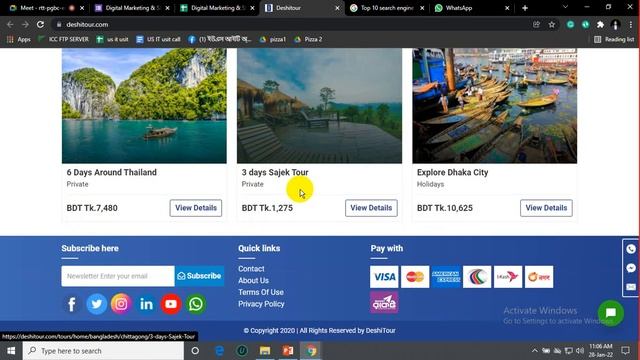
Task: Click the 3 days Sajek Tour title
Action: point(275,172)
